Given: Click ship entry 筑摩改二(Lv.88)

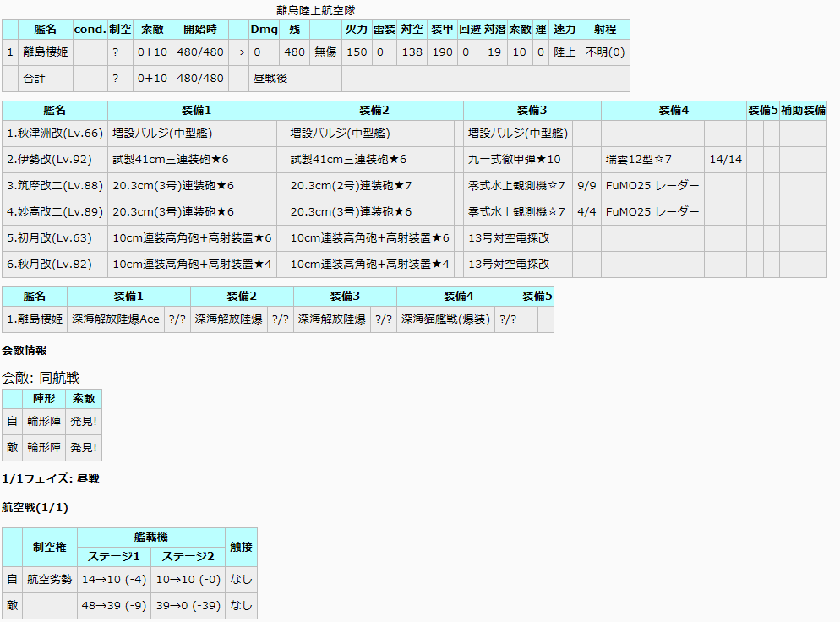Looking at the screenshot, I should [55, 186].
